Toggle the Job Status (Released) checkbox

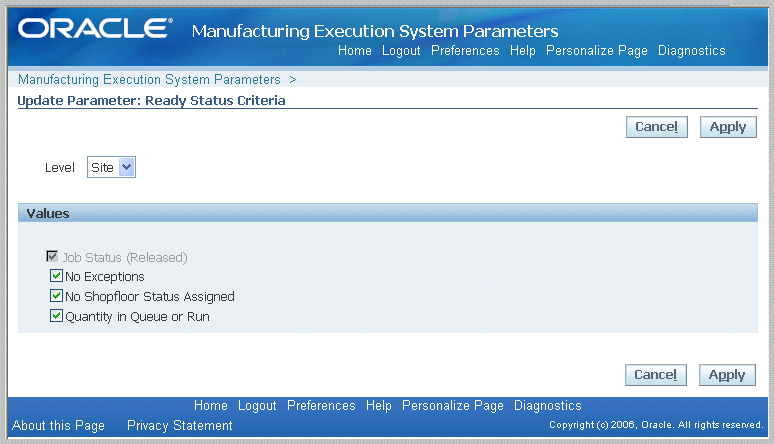pyautogui.click(x=52, y=256)
